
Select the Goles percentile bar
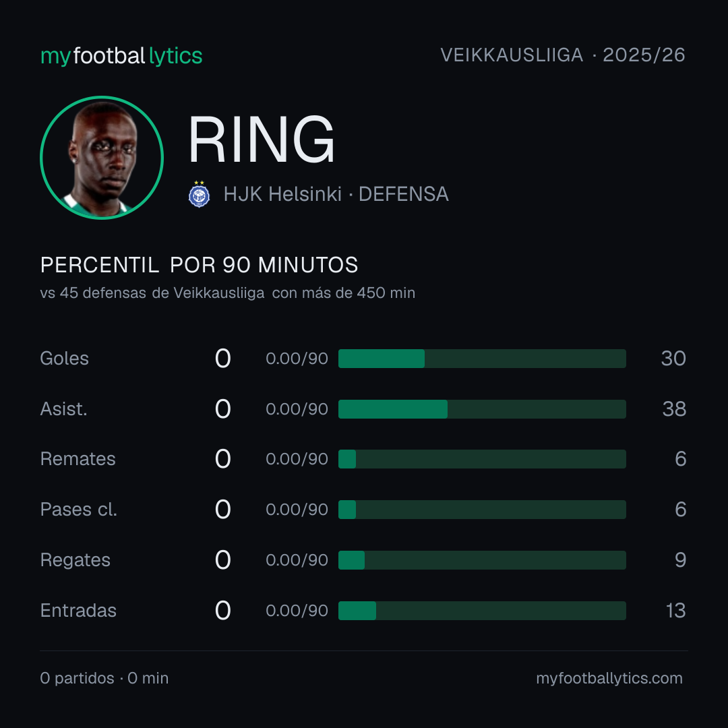482,359
